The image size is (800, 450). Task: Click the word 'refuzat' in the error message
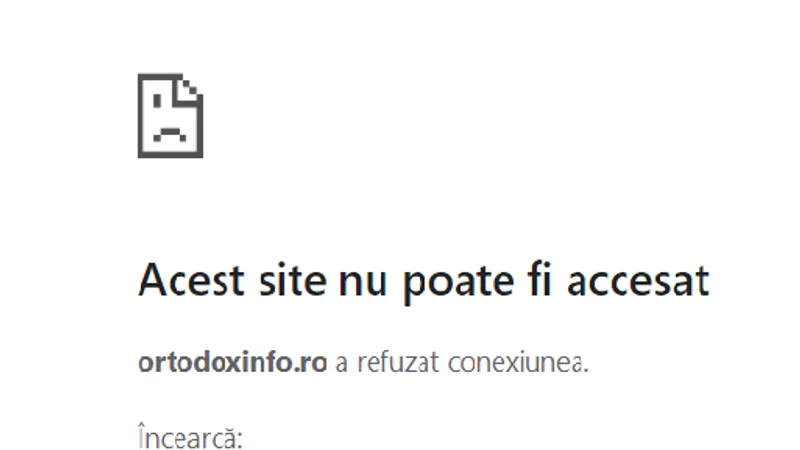pos(398,363)
